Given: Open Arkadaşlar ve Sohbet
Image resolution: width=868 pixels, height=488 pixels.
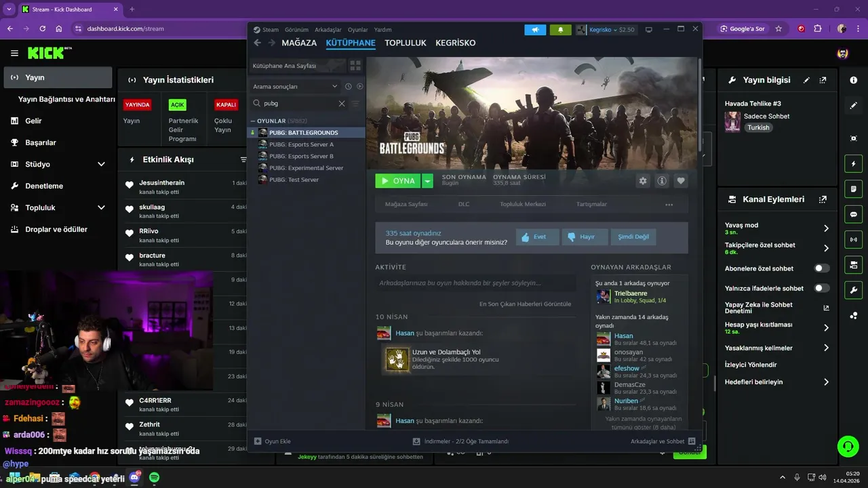Looking at the screenshot, I should 662,441.
